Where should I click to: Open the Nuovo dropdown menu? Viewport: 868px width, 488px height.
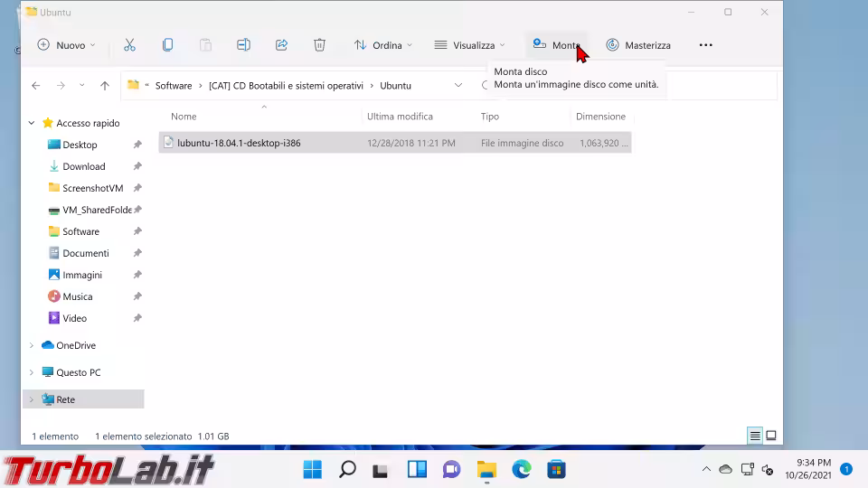coord(66,45)
